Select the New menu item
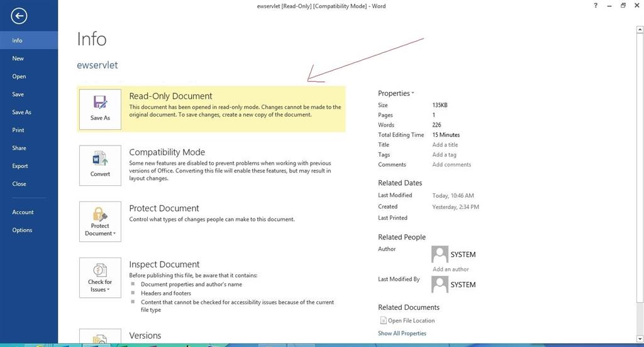The height and width of the screenshot is (347, 644). coord(29,59)
